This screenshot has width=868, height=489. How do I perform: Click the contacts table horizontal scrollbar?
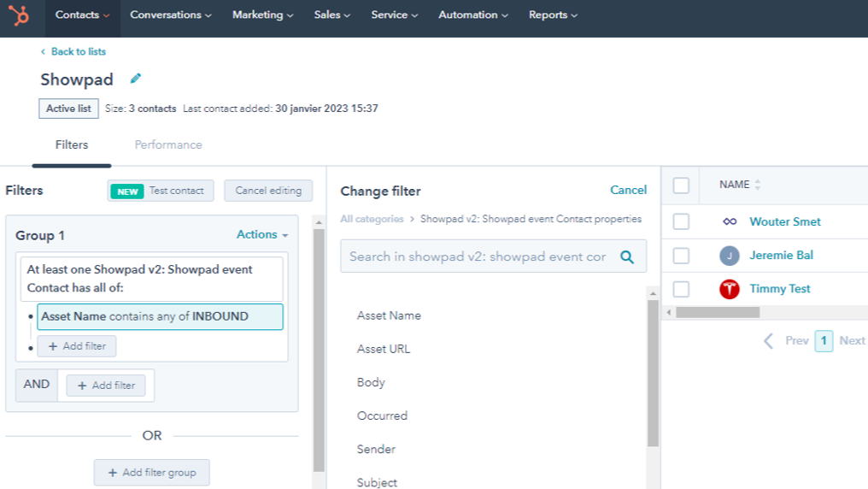pyautogui.click(x=718, y=313)
